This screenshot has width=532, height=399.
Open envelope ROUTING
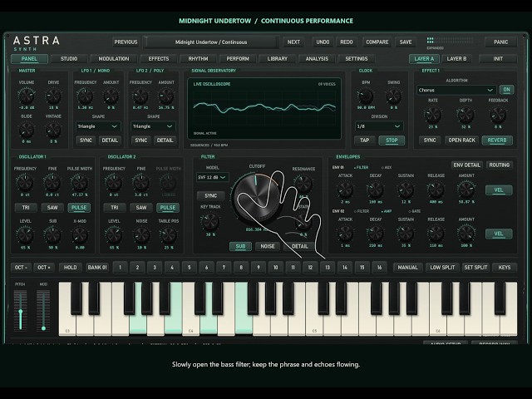(x=499, y=165)
